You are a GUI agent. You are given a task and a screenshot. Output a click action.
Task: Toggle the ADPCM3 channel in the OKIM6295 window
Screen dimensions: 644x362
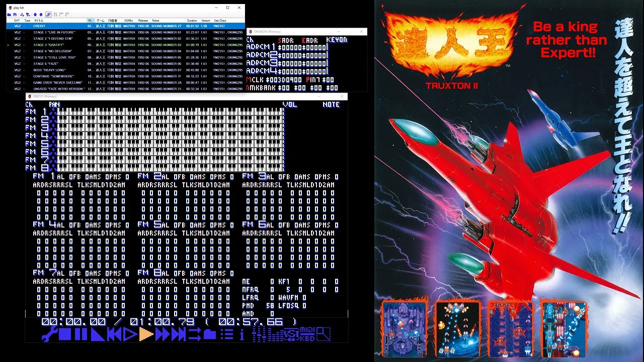262,63
